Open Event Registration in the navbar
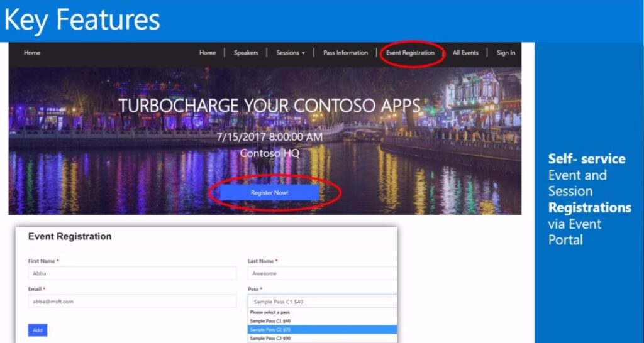This screenshot has width=644, height=343. point(410,53)
